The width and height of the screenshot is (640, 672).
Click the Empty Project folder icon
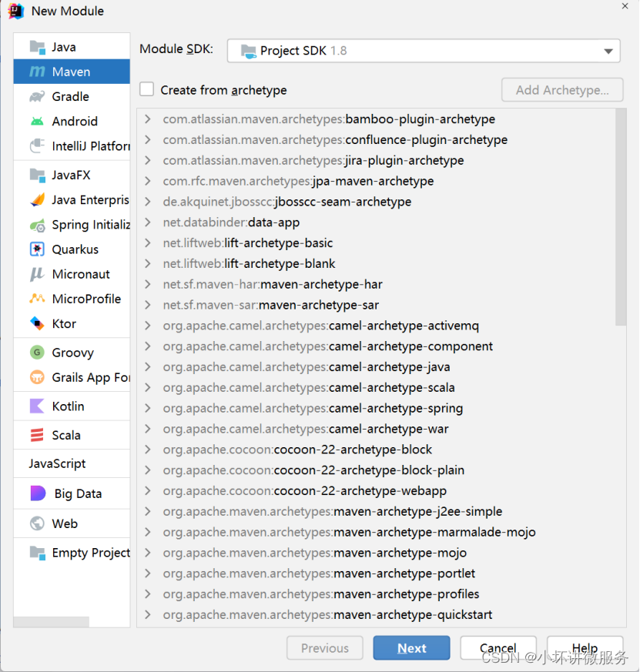point(37,553)
